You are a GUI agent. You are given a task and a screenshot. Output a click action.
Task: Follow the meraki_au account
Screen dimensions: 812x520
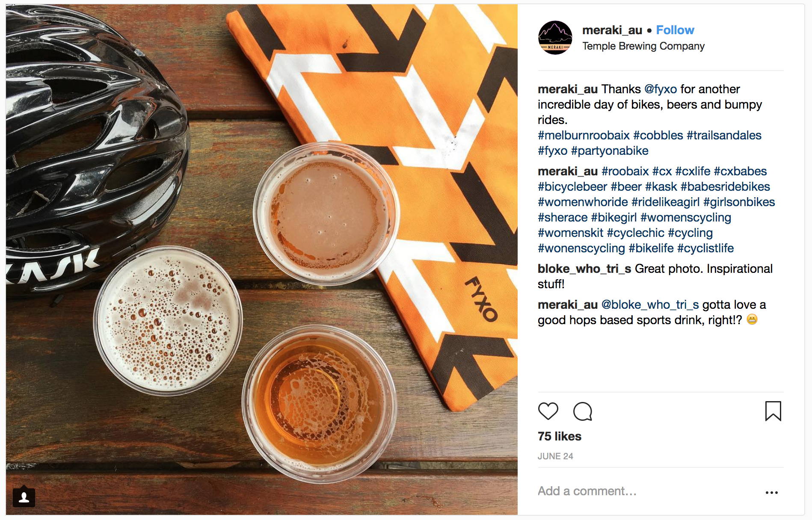pyautogui.click(x=675, y=30)
